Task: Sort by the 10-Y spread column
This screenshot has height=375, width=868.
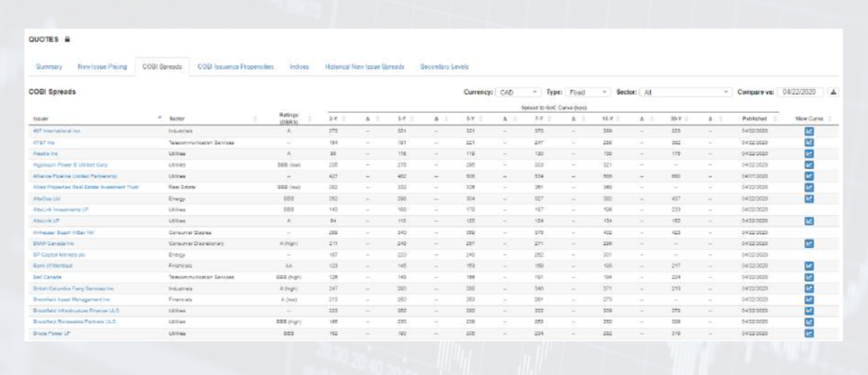Action: tap(610, 119)
